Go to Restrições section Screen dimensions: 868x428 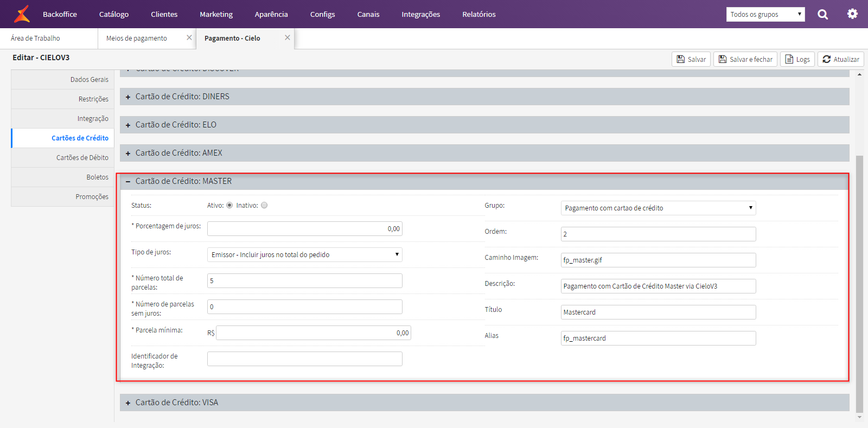pyautogui.click(x=62, y=99)
